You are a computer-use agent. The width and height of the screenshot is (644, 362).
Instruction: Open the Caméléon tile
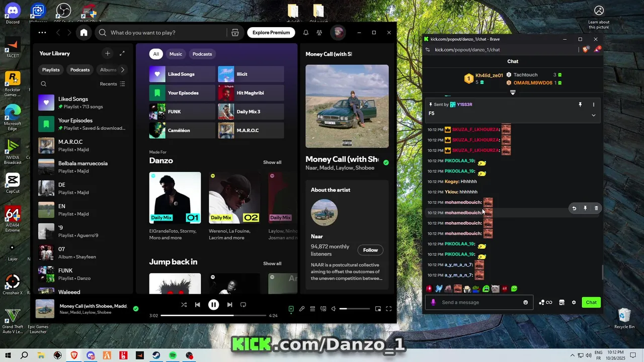point(182,130)
